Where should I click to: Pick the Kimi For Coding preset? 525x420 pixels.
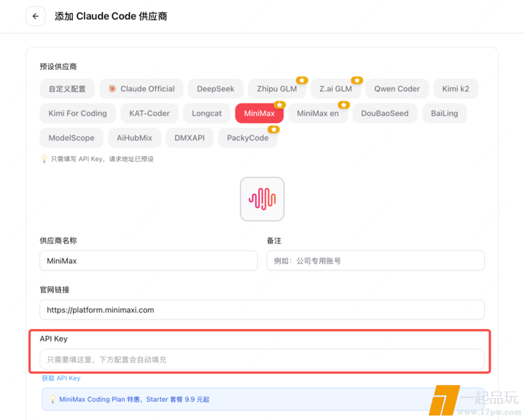77,114
